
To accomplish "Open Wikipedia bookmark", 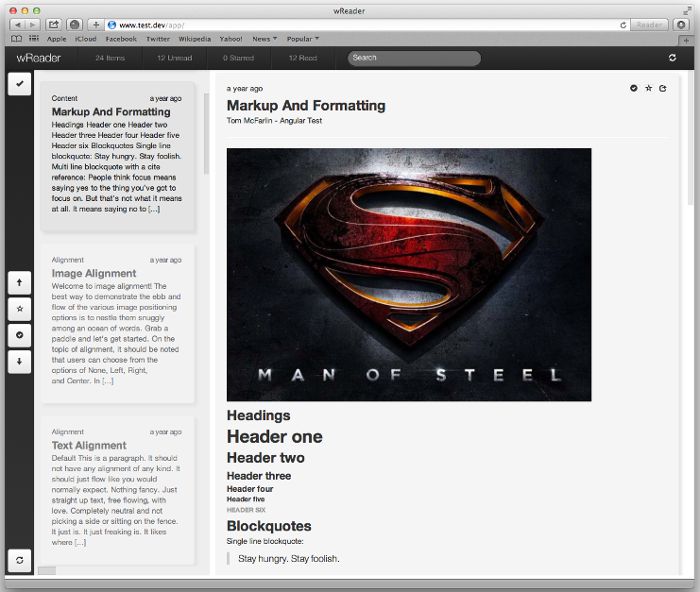I will pos(195,39).
